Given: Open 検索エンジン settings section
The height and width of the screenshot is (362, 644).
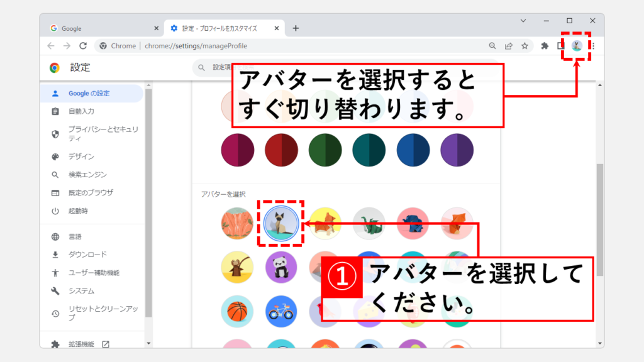Looking at the screenshot, I should (92, 175).
